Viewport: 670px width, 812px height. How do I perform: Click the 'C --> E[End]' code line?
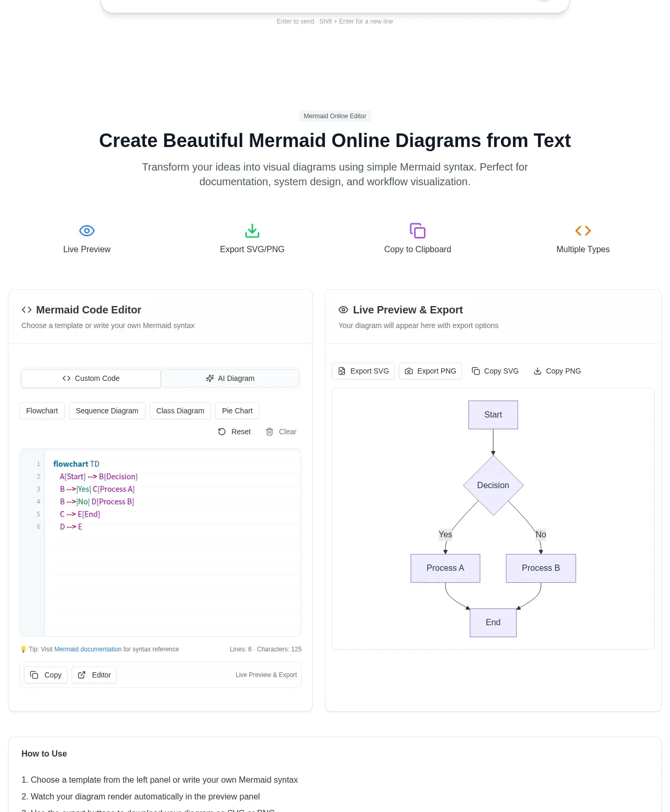pos(80,514)
